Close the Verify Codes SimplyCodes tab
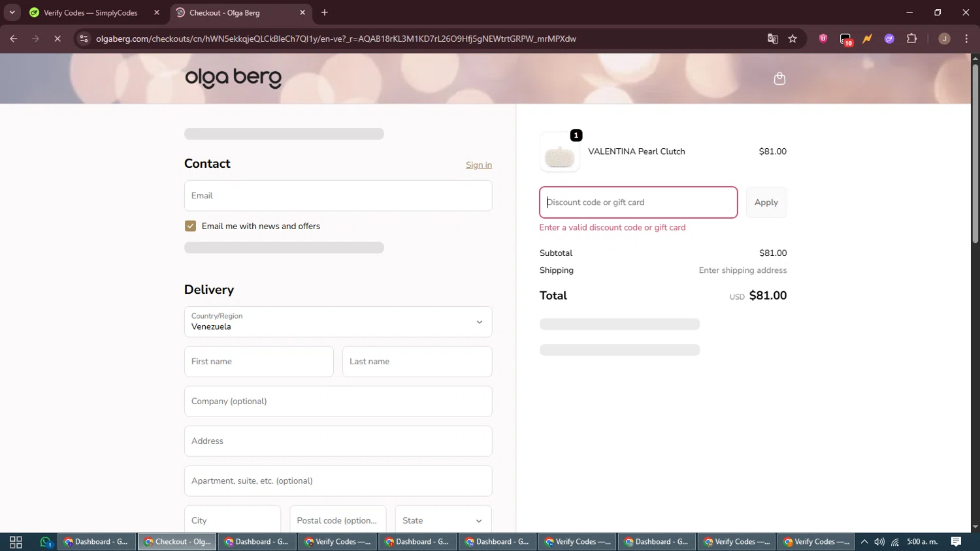Screen dimensions: 980x551 pos(157,12)
